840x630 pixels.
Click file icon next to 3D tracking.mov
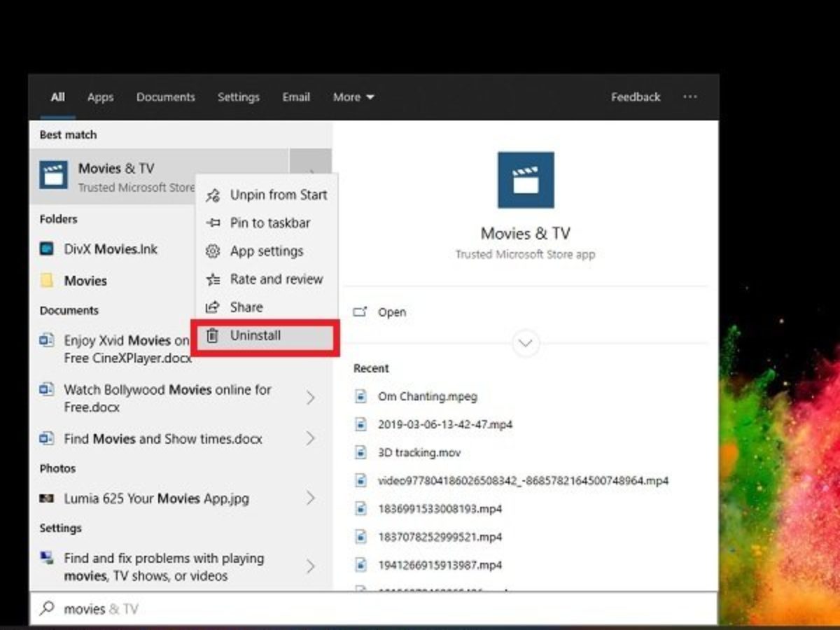point(360,452)
